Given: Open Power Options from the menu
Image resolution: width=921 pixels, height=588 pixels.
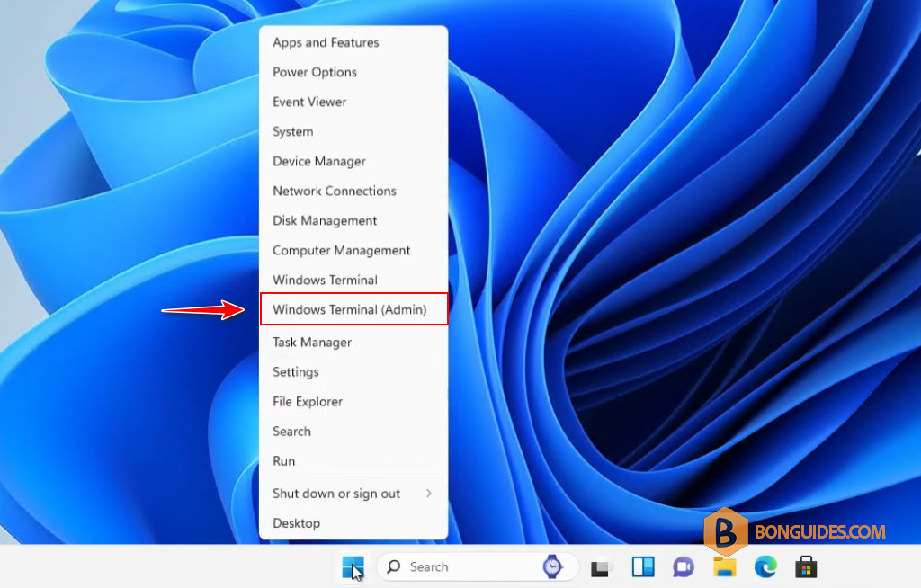Looking at the screenshot, I should pyautogui.click(x=353, y=72).
